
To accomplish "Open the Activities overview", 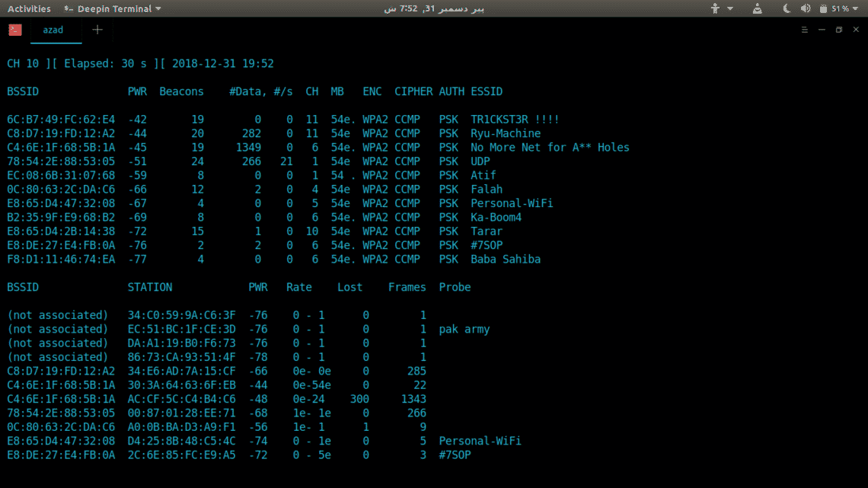I will [x=29, y=8].
